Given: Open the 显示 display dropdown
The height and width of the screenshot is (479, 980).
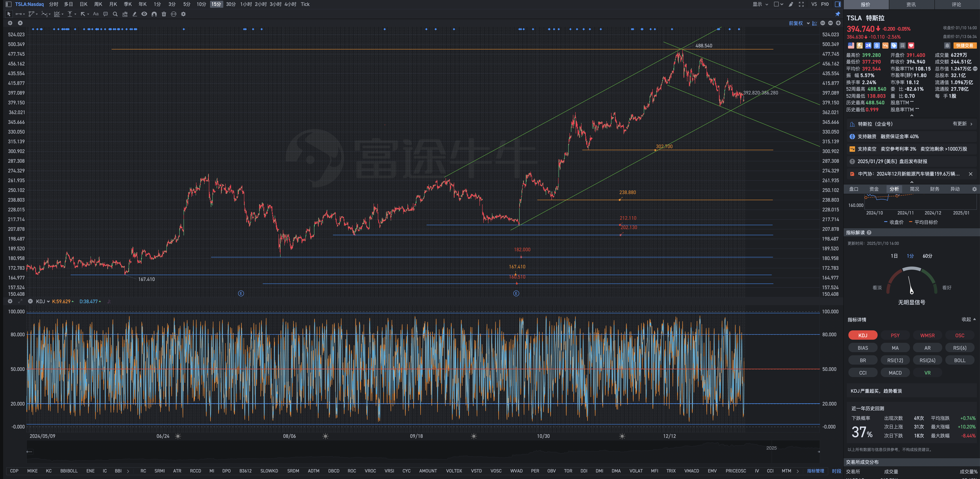Looking at the screenshot, I should 760,4.
